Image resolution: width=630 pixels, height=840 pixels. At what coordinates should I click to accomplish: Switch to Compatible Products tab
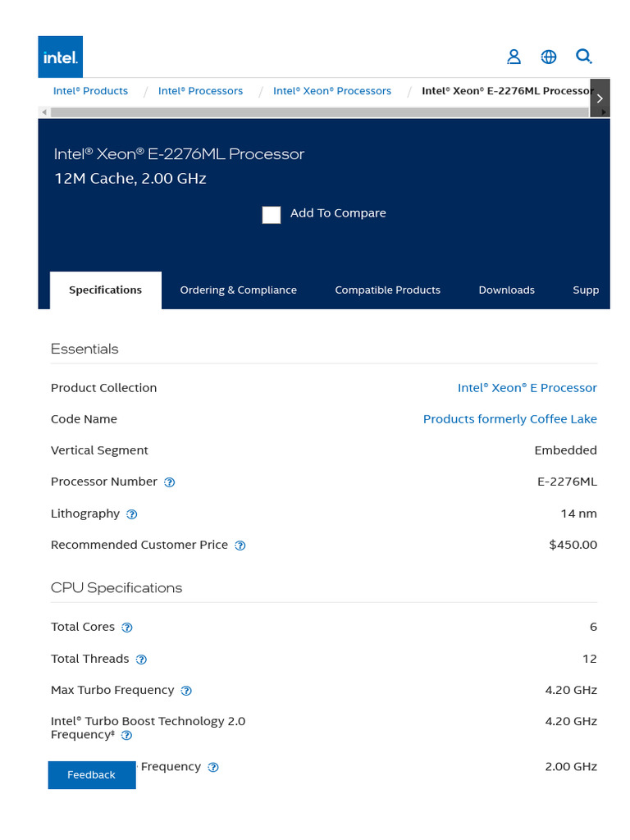click(387, 290)
